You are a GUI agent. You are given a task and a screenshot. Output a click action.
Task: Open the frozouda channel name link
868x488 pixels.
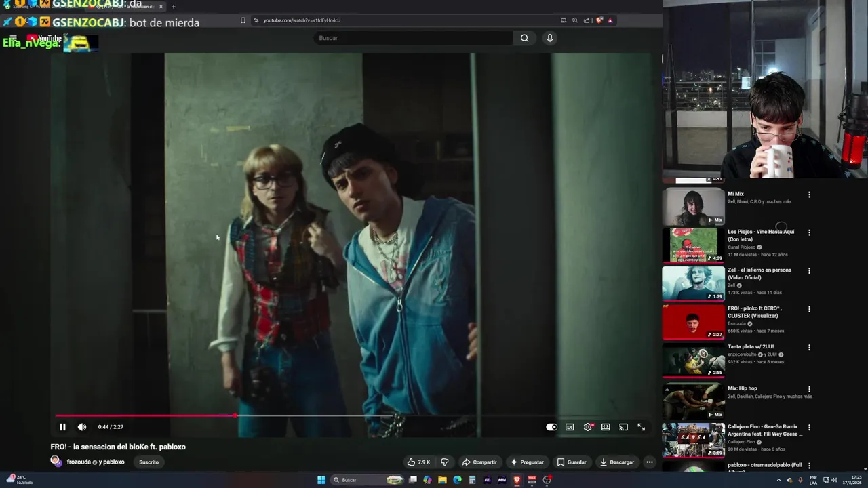(x=79, y=462)
